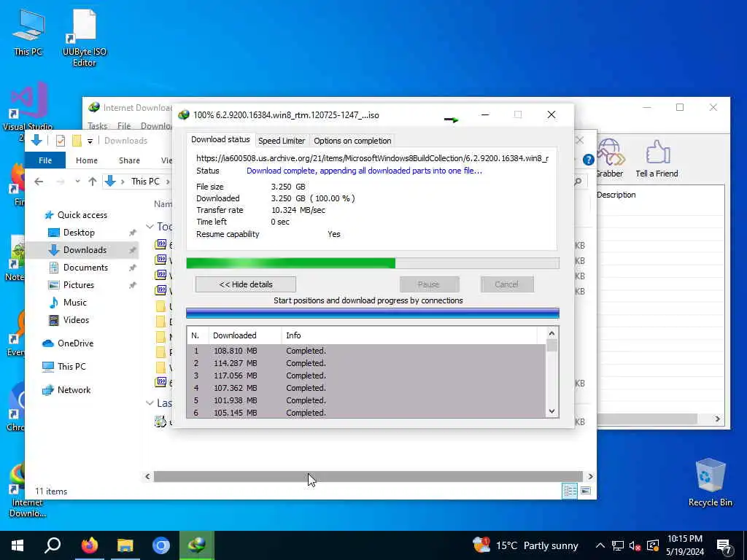This screenshot has width=747, height=560.
Task: Open the Speed Limiter tab
Action: [x=282, y=141]
